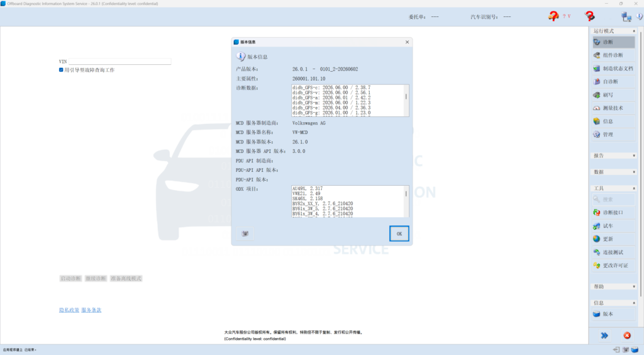Click the network connection computers icon
The width and height of the screenshot is (644, 355).
(x=626, y=16)
